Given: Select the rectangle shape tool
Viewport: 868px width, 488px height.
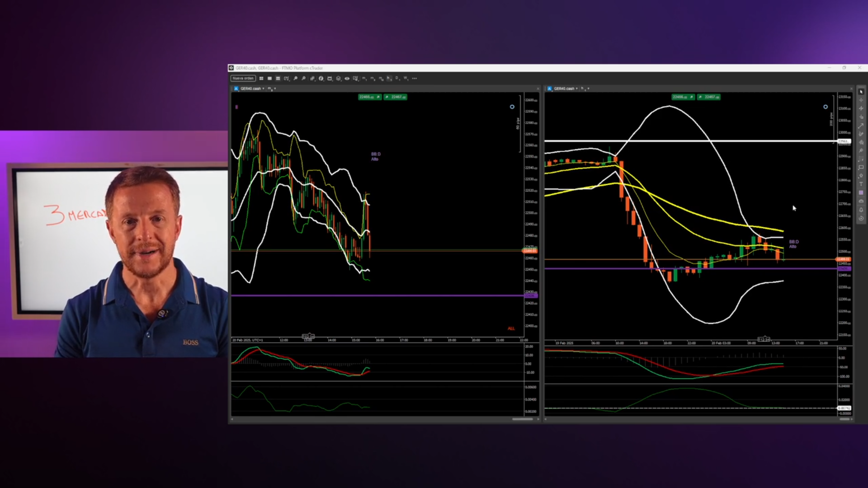Looking at the screenshot, I should [861, 167].
